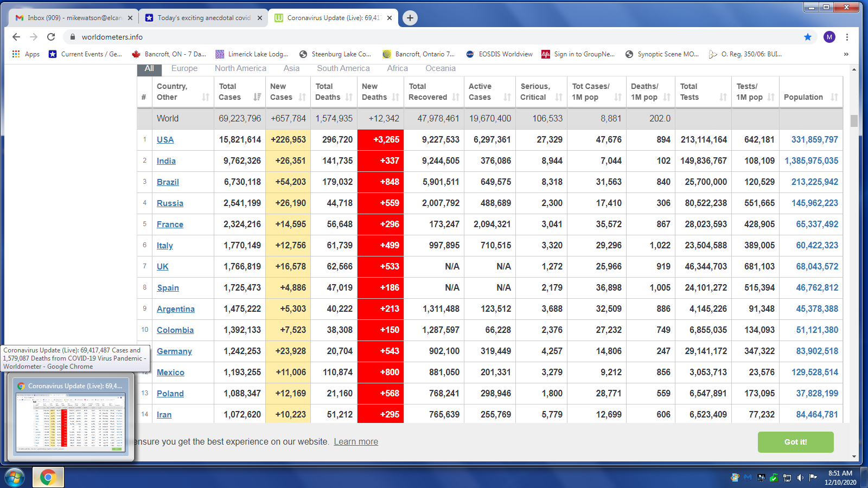Switch to the South America tab

click(343, 68)
